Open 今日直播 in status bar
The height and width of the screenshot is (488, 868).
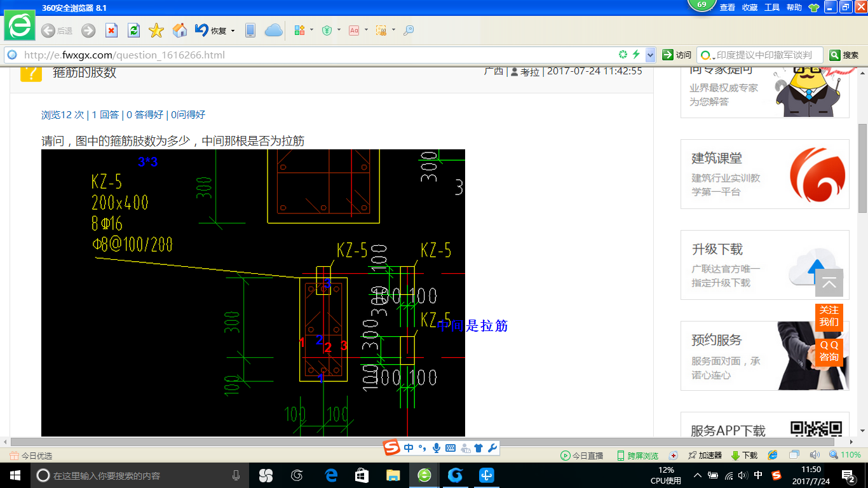point(581,456)
